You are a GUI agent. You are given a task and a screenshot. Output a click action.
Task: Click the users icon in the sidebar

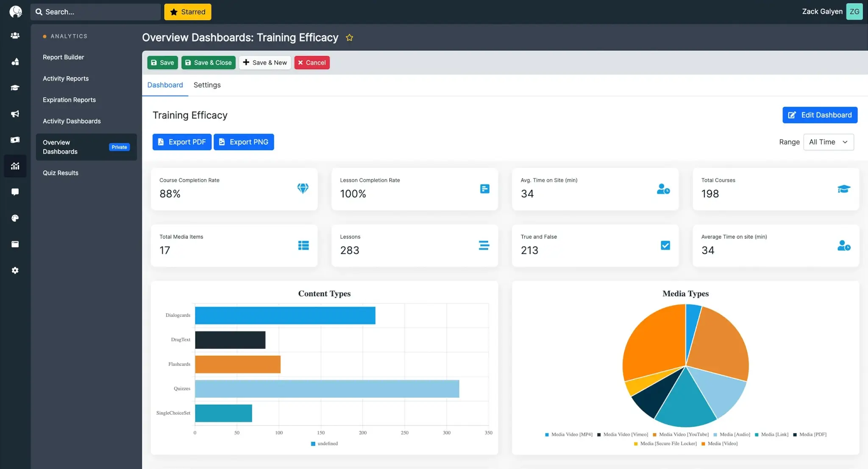tap(15, 36)
